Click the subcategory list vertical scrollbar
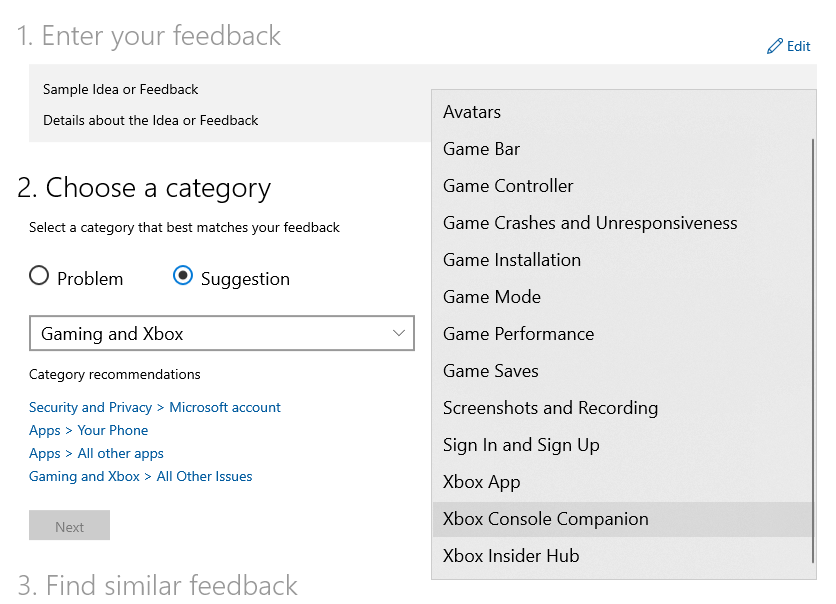Screen dimensions: 836x604 (x=813, y=351)
